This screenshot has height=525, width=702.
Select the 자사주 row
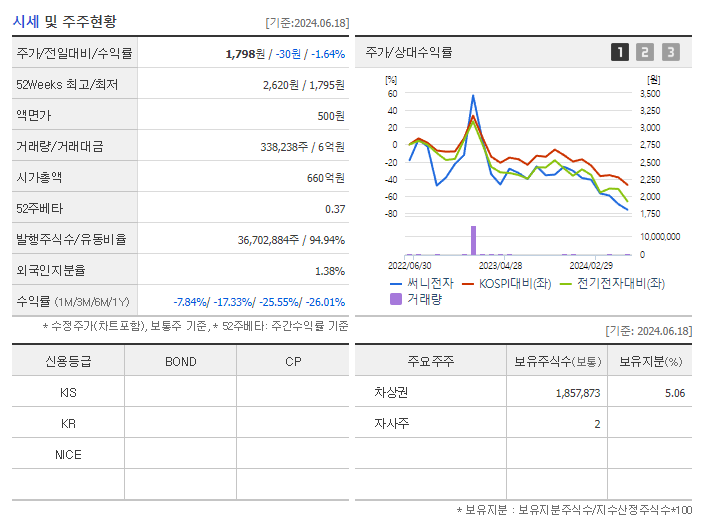tap(523, 423)
